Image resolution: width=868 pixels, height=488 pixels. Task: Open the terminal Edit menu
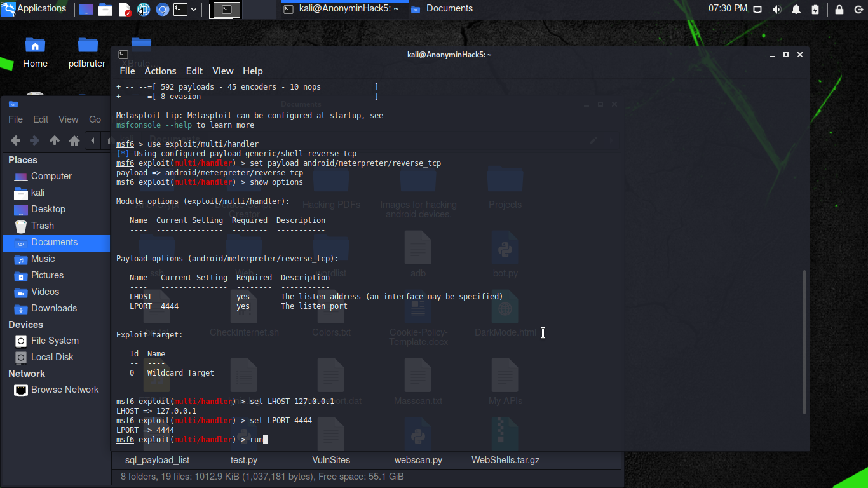click(194, 71)
